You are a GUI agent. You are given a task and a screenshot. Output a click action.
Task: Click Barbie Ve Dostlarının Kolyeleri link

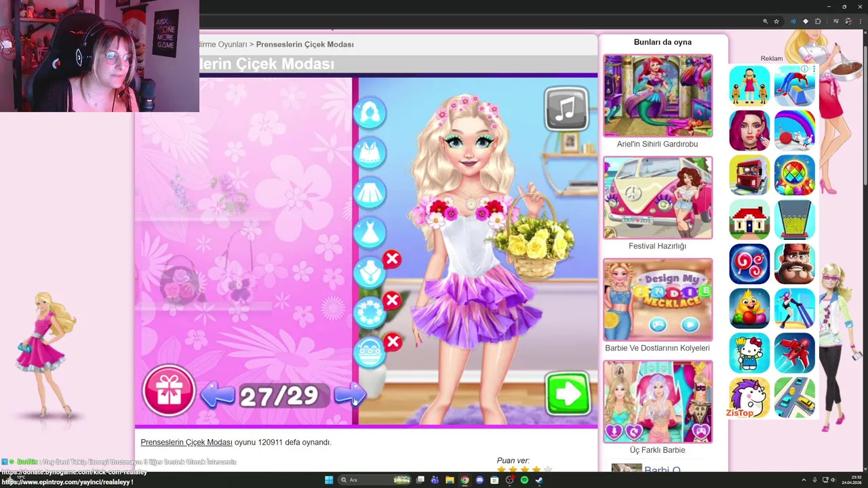point(657,348)
